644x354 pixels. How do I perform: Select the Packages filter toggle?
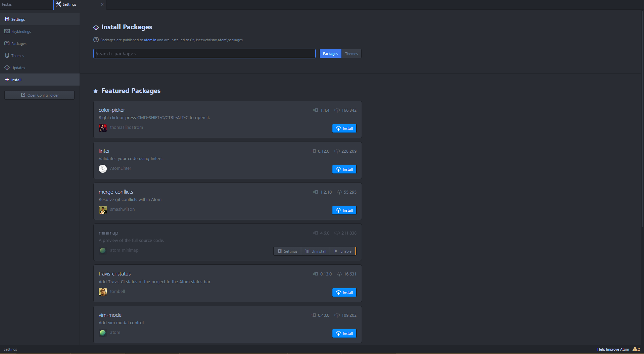pos(330,53)
